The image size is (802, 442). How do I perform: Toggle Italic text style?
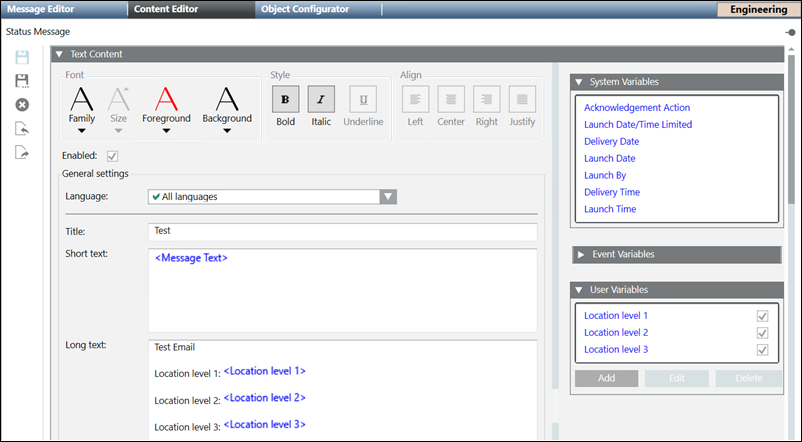click(x=321, y=99)
